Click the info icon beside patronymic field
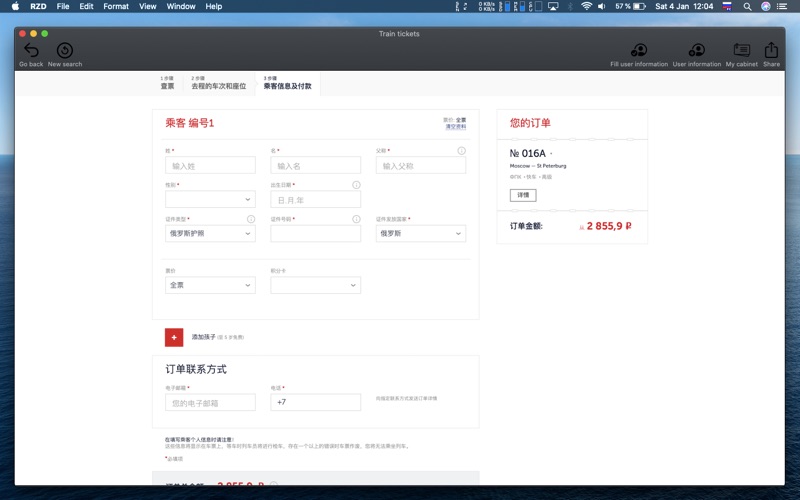The width and height of the screenshot is (800, 500). (461, 151)
